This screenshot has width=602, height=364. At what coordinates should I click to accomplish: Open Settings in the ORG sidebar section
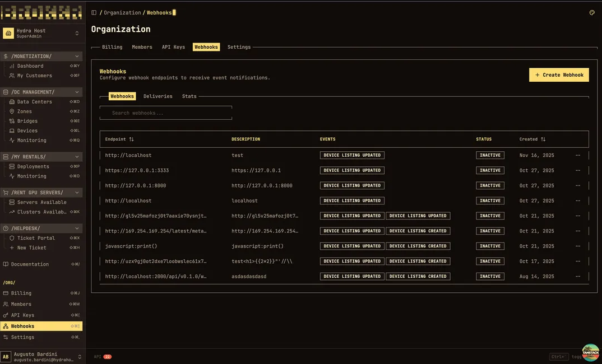click(x=41, y=337)
